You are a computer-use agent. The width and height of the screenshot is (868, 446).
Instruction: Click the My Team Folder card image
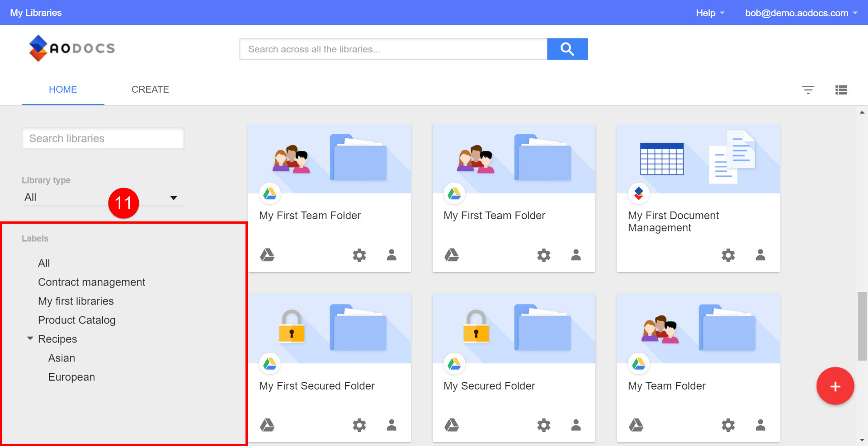coord(698,329)
